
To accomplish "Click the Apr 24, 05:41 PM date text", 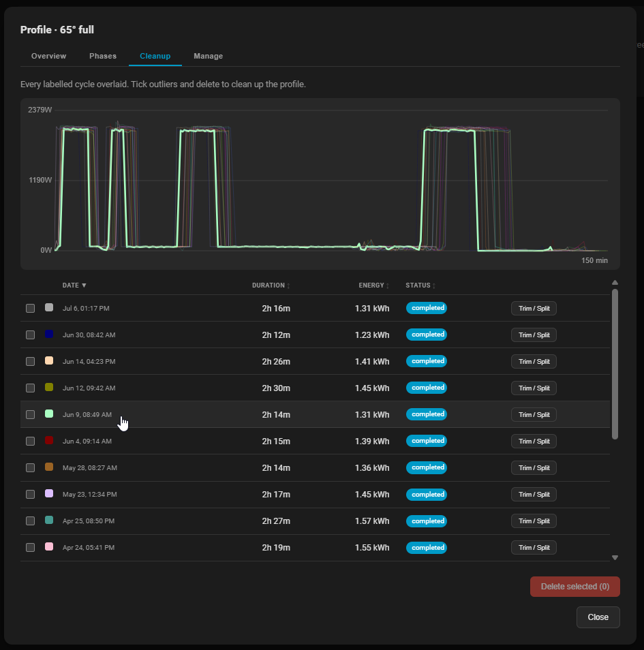I will pos(89,548).
